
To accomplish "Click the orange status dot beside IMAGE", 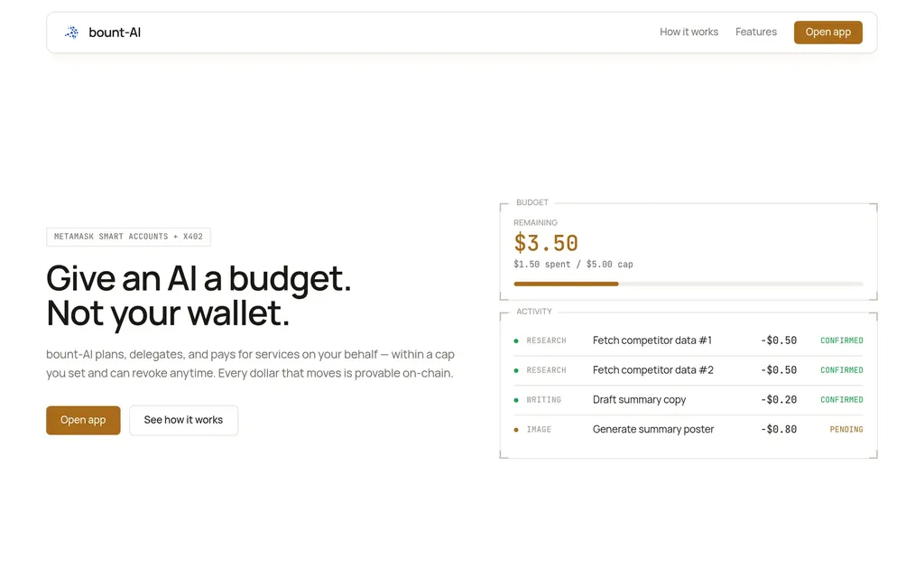I will pyautogui.click(x=516, y=430).
